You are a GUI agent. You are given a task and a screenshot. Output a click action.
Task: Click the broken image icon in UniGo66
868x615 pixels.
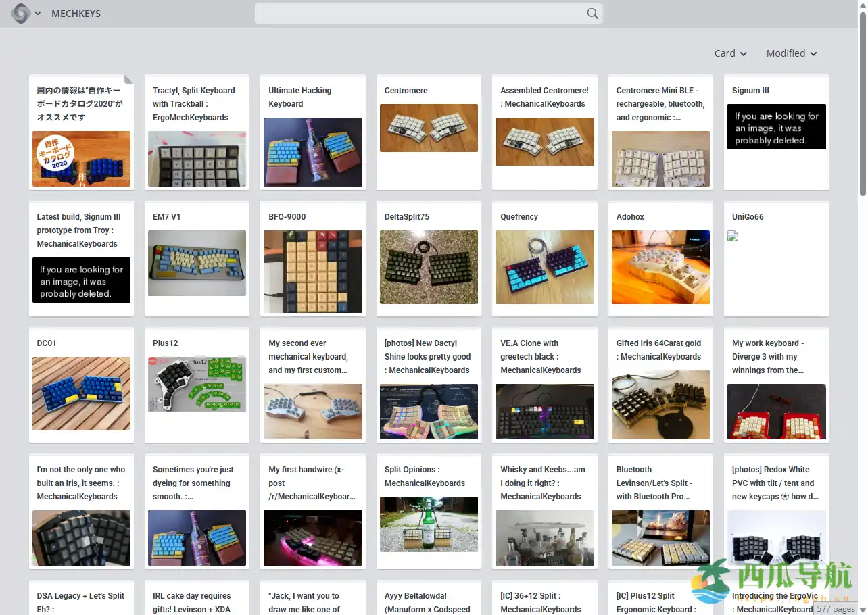point(733,236)
